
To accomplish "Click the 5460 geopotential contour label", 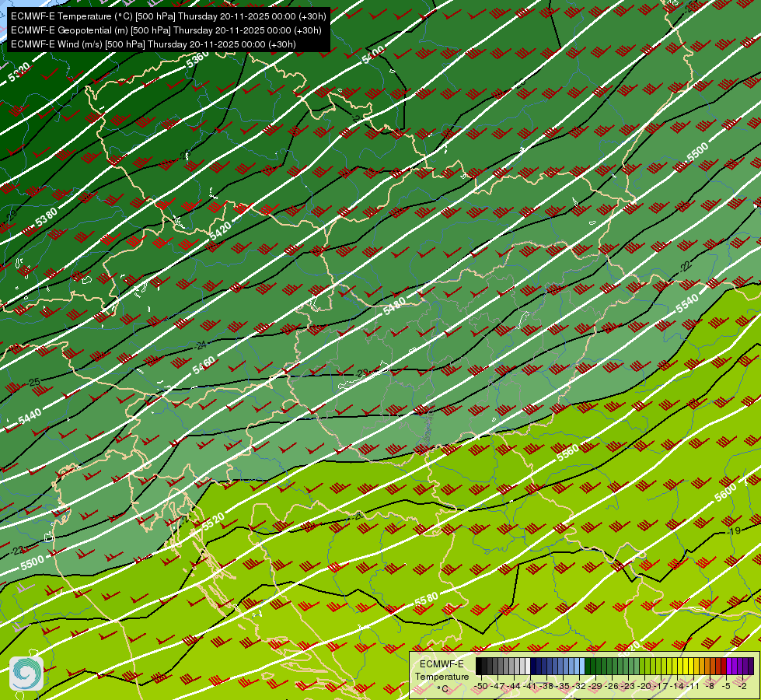I will [x=204, y=366].
